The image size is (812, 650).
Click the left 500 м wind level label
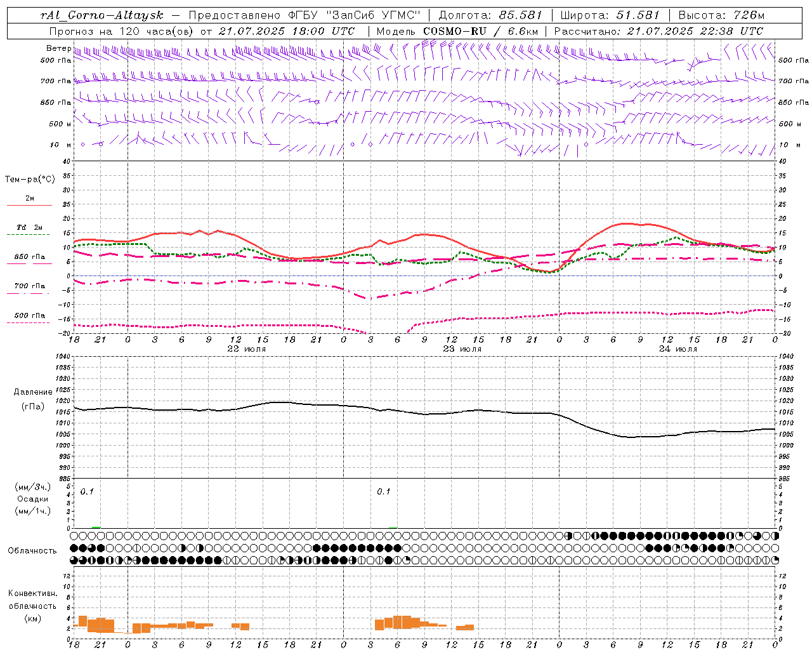click(x=60, y=124)
